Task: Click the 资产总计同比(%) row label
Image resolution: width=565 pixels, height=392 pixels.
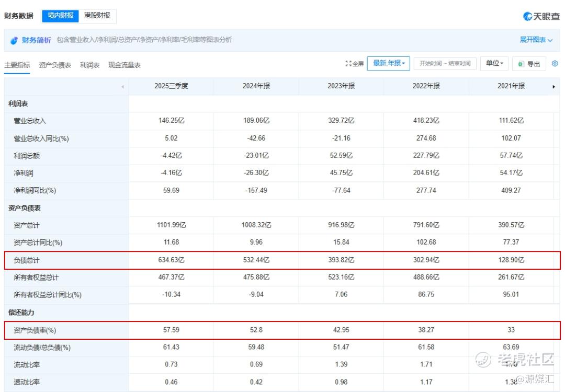Action: (x=38, y=243)
